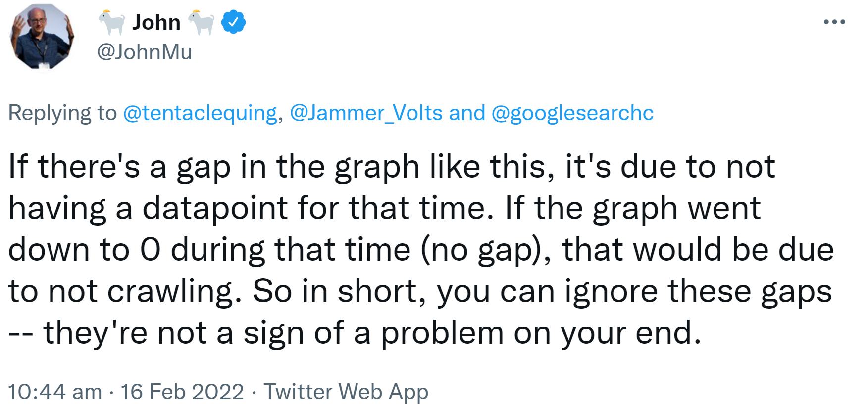Open the tweet timestamp 10:44 am

pos(54,392)
